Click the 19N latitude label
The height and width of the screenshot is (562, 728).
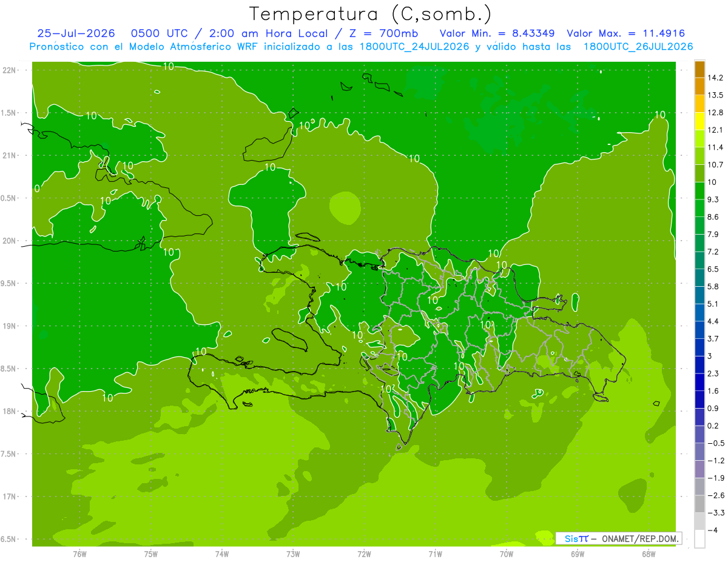(x=9, y=326)
